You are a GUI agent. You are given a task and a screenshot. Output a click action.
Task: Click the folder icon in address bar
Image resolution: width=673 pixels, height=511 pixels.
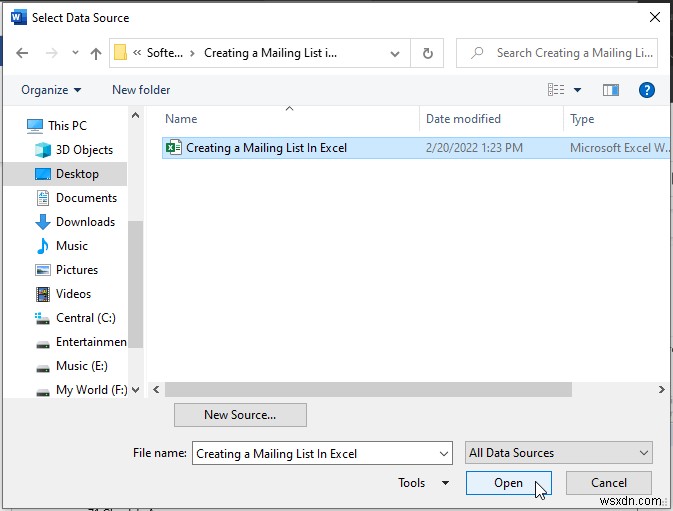121,53
